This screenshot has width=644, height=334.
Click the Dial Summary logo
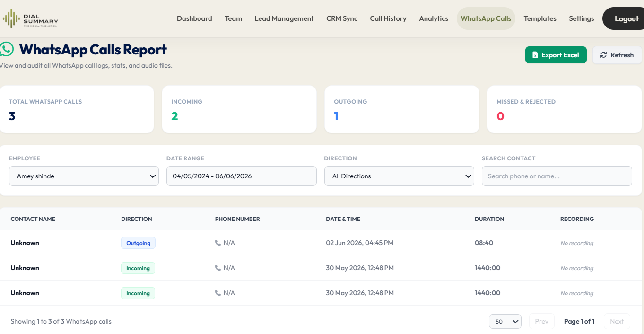coord(30,19)
